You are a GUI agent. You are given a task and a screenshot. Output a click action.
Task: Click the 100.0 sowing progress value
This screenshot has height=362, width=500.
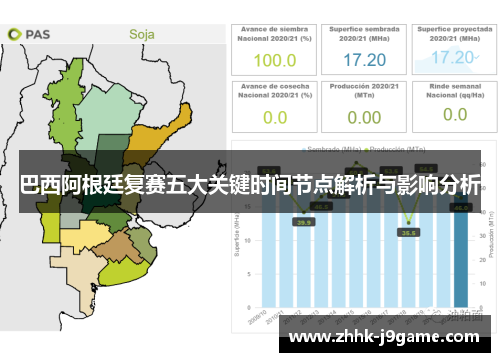(x=275, y=61)
